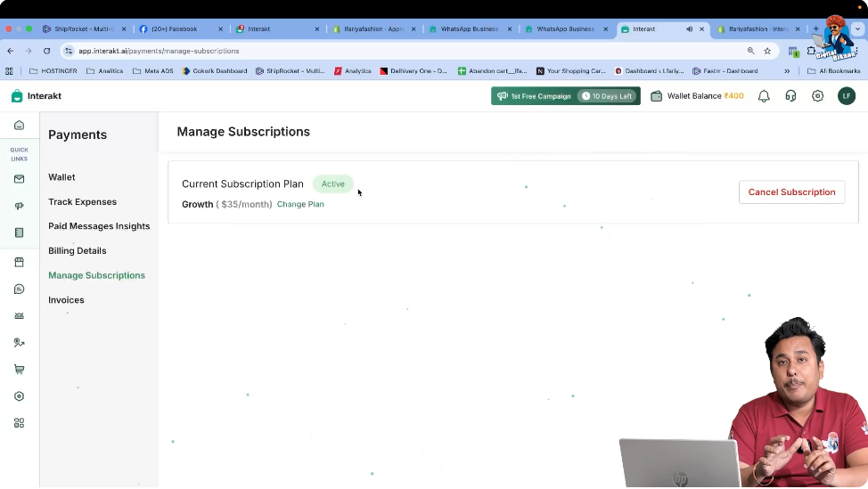
Task: Click the Change Plan link
Action: (300, 204)
